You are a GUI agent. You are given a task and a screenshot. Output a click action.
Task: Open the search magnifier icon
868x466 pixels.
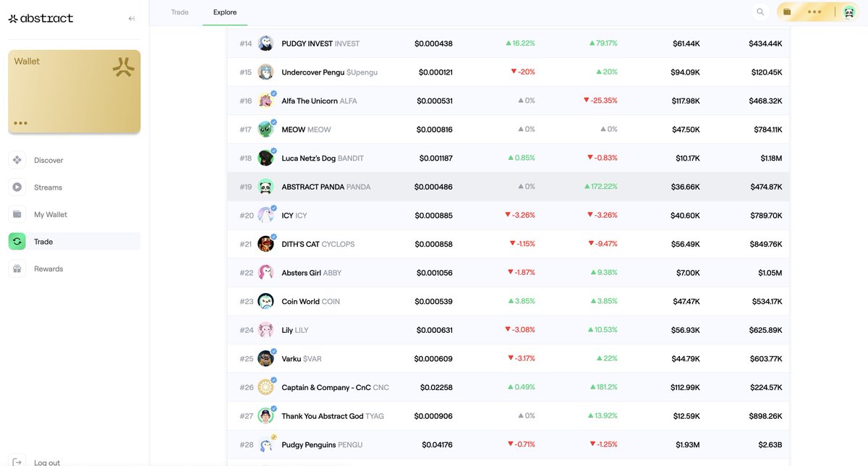760,12
